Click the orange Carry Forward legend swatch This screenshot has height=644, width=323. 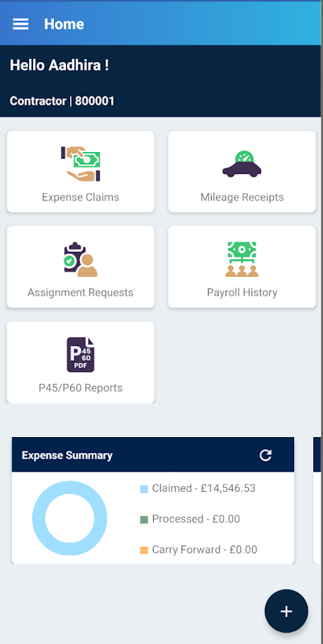[x=144, y=551]
